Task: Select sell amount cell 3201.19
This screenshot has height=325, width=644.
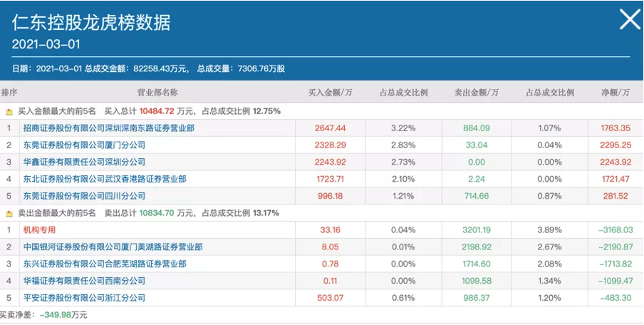Action: click(477, 230)
